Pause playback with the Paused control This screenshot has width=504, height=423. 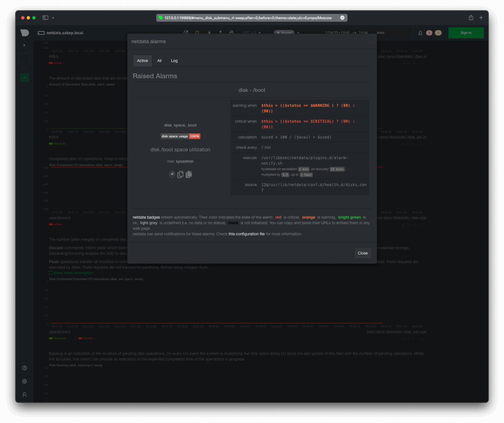(285, 33)
